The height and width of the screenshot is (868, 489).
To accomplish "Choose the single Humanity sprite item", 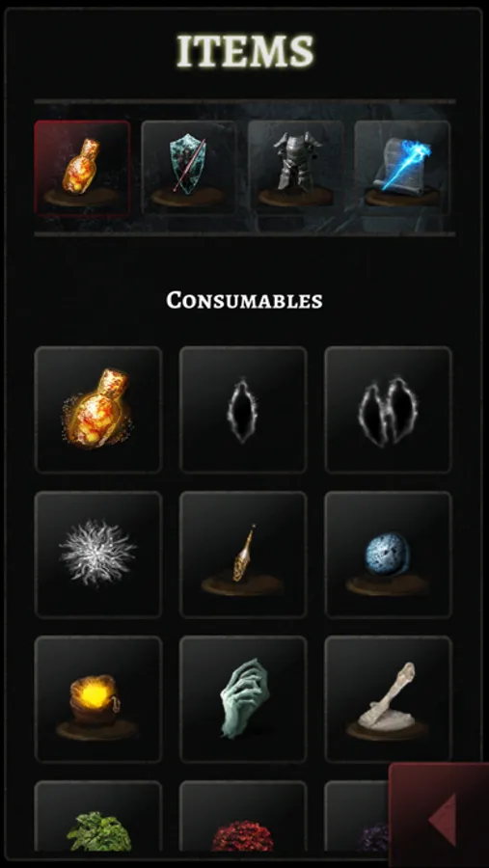I will (243, 410).
